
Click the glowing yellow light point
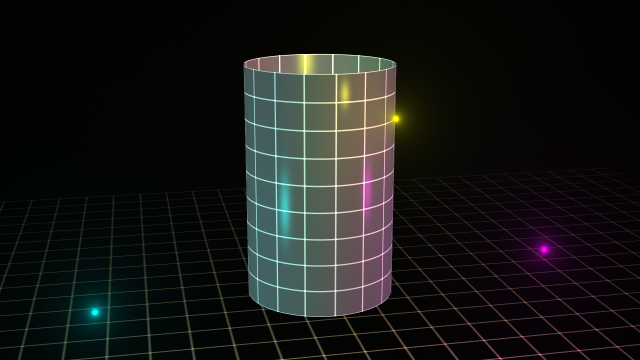coord(396,119)
